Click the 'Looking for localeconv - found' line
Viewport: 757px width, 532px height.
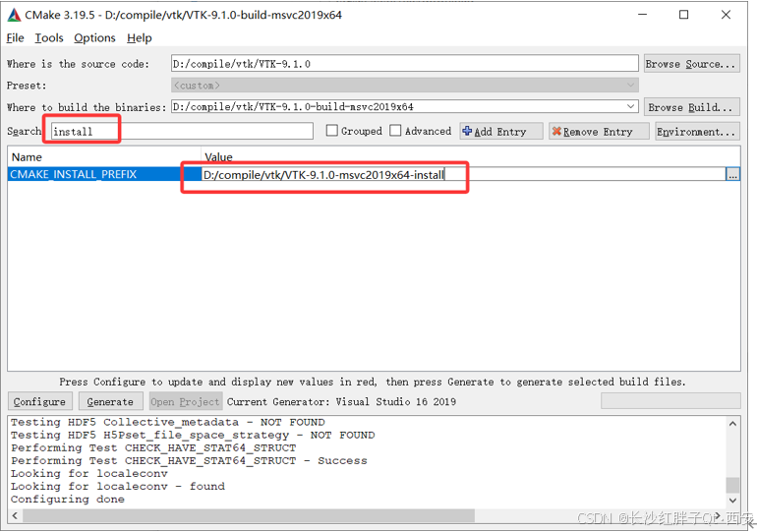(x=118, y=486)
